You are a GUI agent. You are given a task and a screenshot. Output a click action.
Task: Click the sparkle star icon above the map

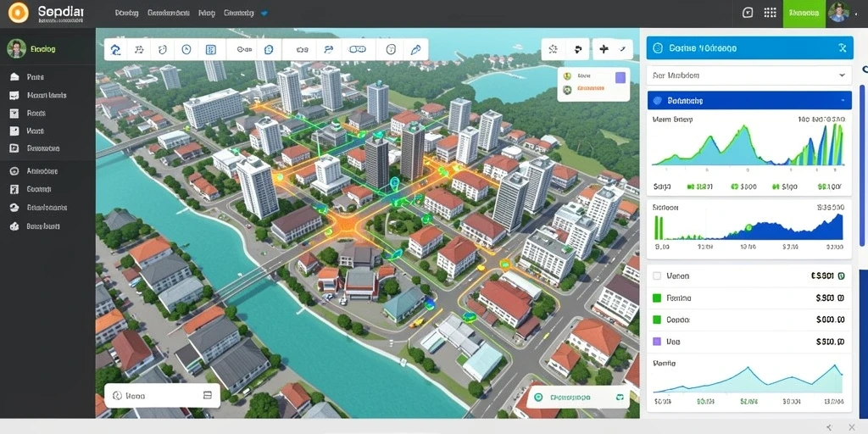point(553,49)
